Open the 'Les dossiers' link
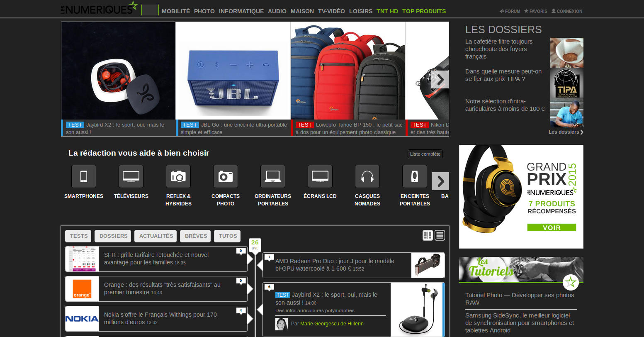 [566, 132]
